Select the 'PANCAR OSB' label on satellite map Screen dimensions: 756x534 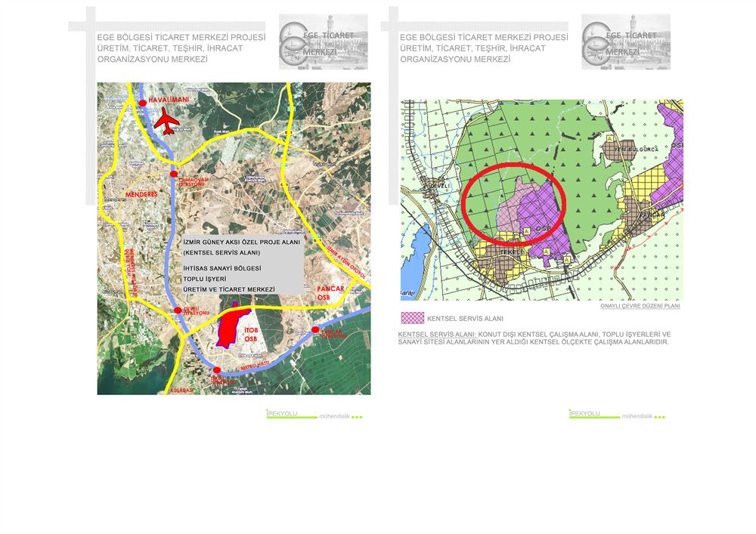tap(331, 293)
